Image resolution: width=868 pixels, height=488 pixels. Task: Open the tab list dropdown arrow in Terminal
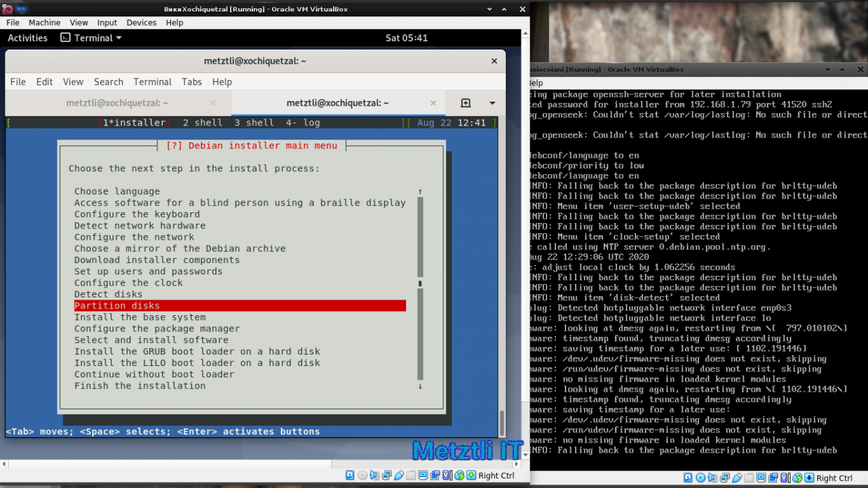[492, 103]
